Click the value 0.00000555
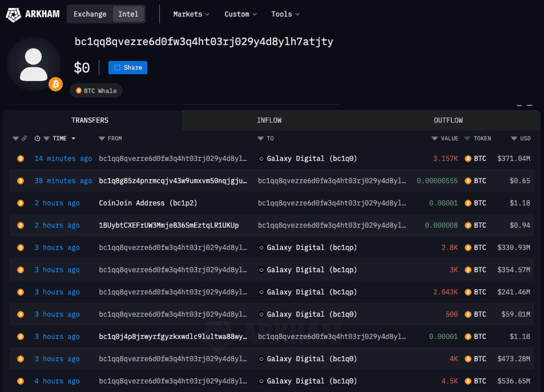The height and width of the screenshot is (392, 544). [437, 181]
